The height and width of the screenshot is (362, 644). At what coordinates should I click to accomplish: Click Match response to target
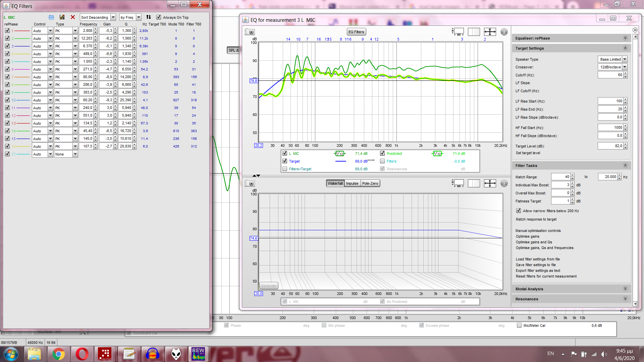(536, 219)
